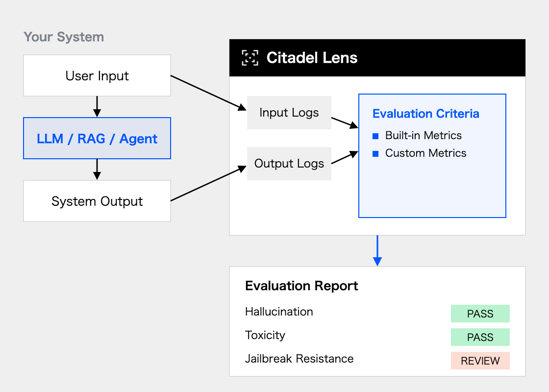Click the blue bullet beside Built-in Metrics
This screenshot has width=549, height=392.
coord(375,136)
